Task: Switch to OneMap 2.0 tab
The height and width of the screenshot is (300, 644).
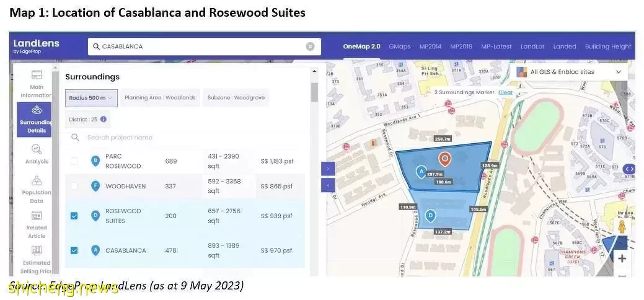Action: (361, 46)
